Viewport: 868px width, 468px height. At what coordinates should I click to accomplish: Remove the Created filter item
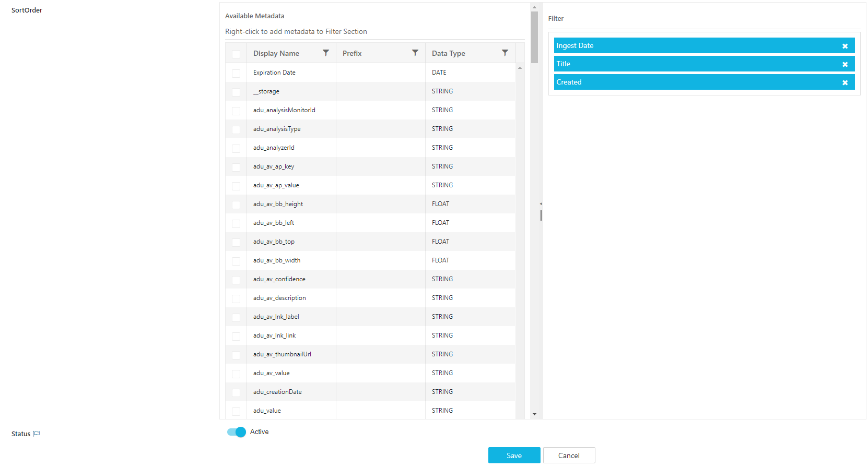844,83
